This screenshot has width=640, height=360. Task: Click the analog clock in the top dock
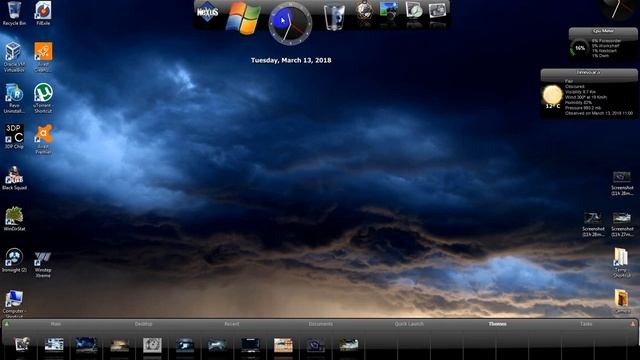click(x=290, y=23)
